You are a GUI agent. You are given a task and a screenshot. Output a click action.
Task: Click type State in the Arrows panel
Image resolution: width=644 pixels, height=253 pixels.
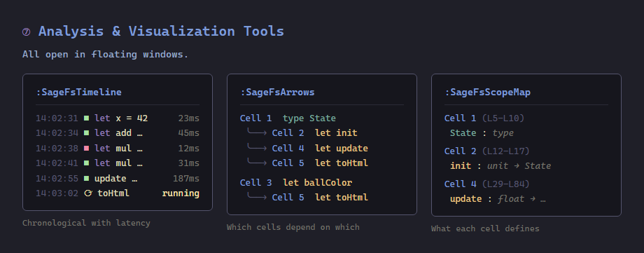(309, 118)
